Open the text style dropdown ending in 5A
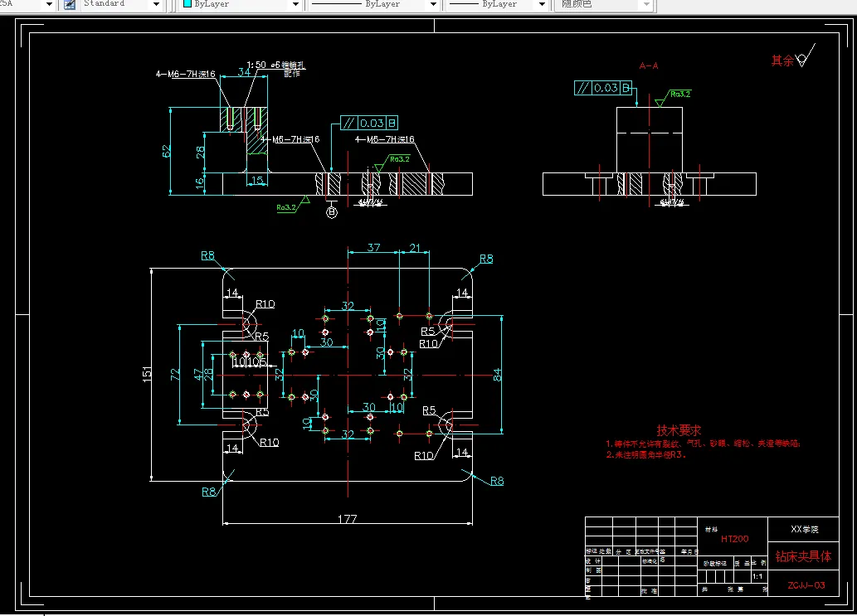This screenshot has width=857, height=616. [x=49, y=4]
